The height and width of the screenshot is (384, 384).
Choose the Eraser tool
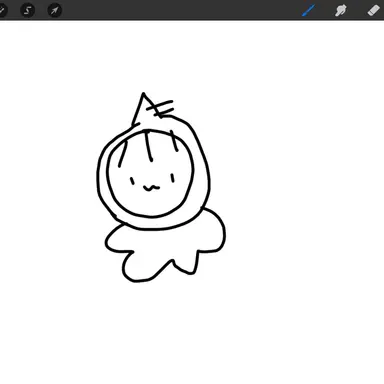[x=373, y=10]
